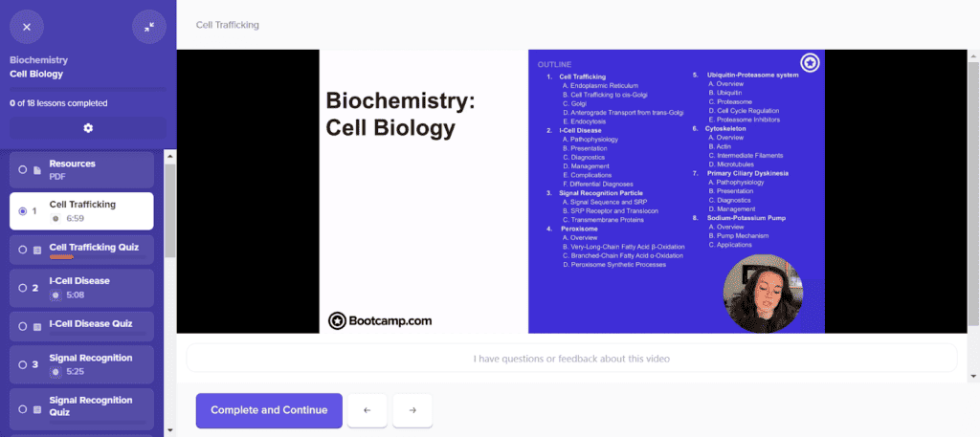The image size is (980, 437).
Task: Go to previous lesson with left arrow
Action: 367,410
